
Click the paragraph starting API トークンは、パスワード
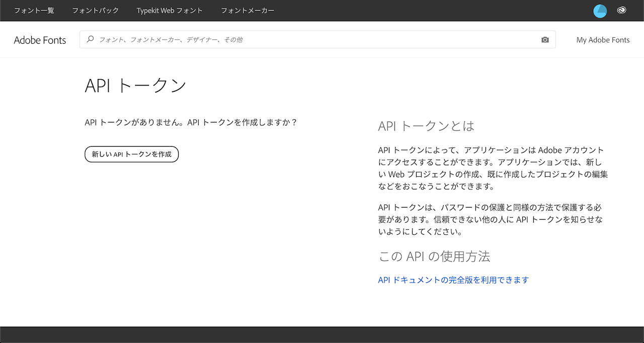[491, 220]
